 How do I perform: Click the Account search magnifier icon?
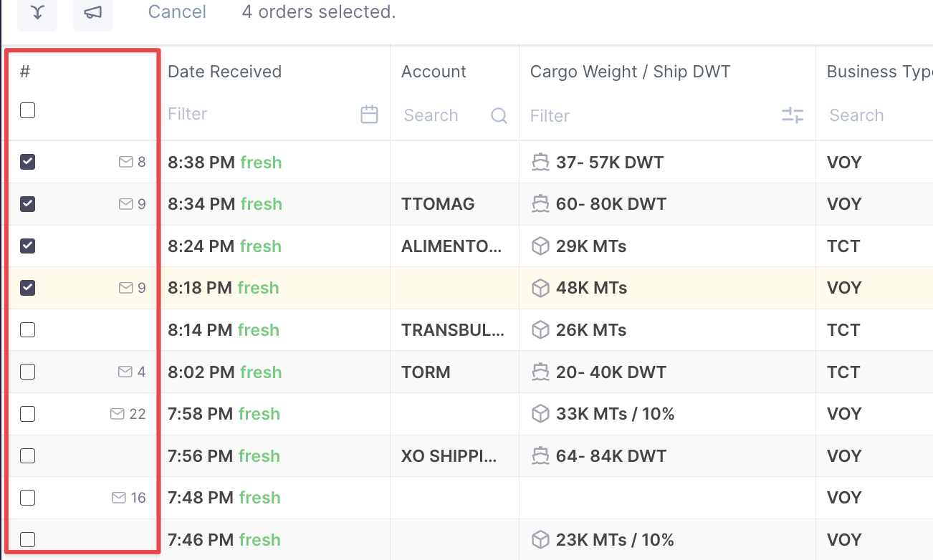(499, 115)
